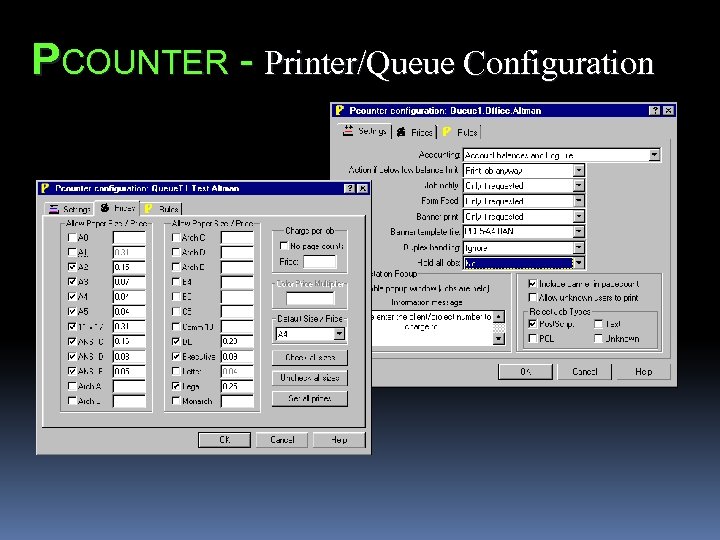Switch to Rules tab in Test.Altman window

pos(162,209)
